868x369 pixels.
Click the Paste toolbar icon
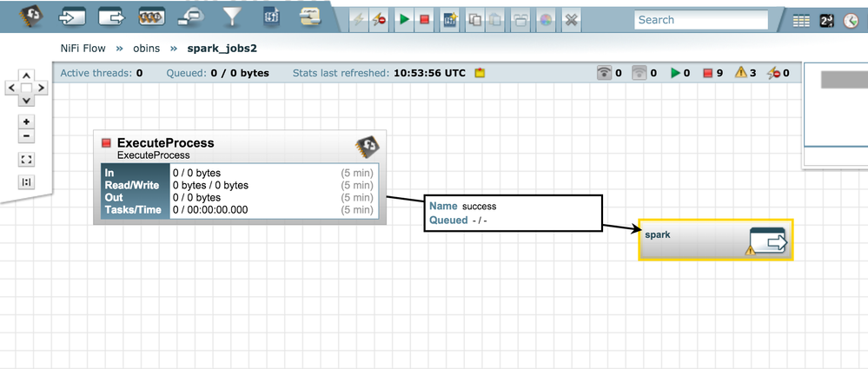(495, 20)
